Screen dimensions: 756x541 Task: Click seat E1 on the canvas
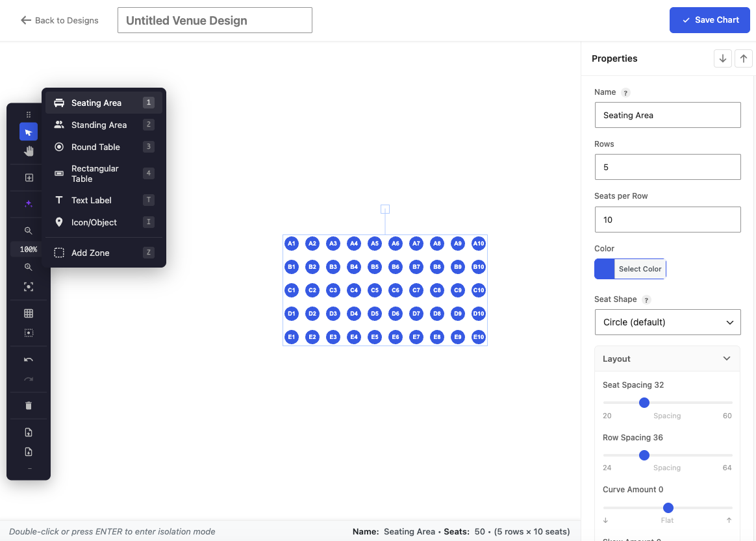[x=291, y=337]
